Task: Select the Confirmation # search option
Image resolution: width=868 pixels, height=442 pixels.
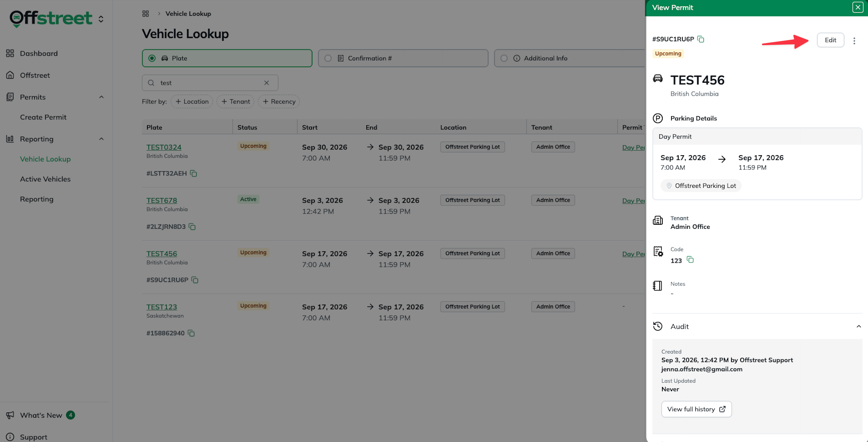Action: pyautogui.click(x=403, y=58)
